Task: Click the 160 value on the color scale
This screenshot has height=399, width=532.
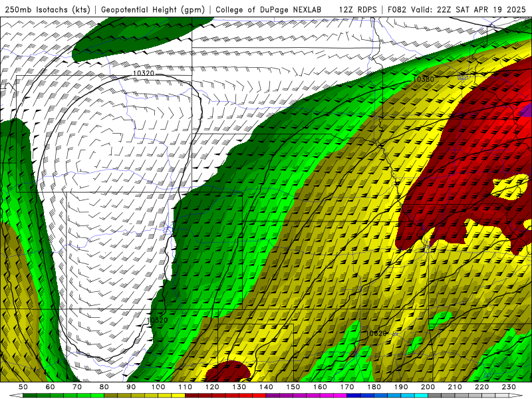Action: [x=320, y=387]
